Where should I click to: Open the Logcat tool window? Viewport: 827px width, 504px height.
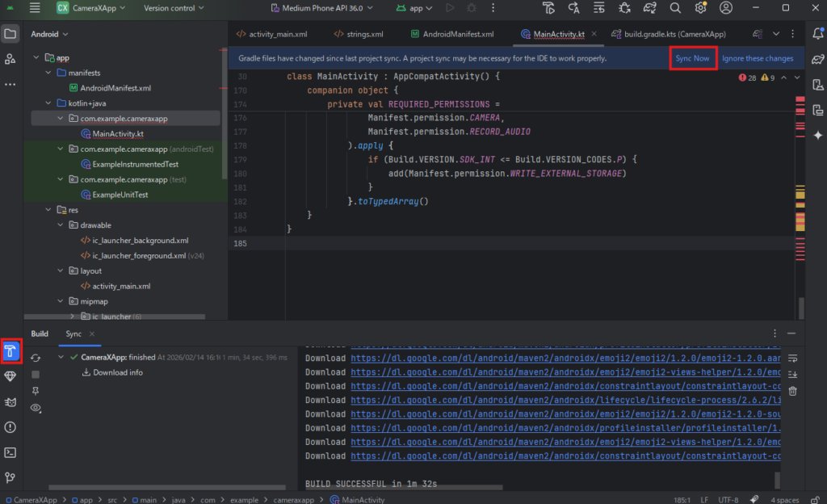[10, 402]
